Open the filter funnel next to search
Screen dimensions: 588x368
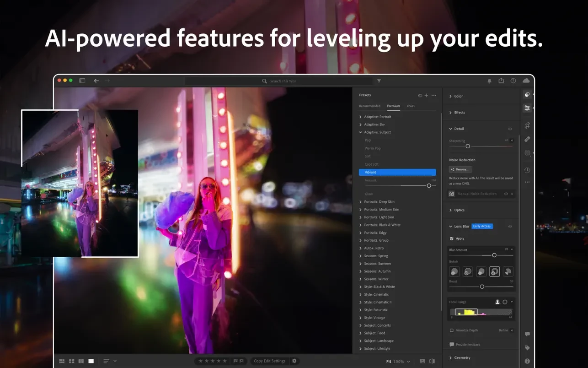click(x=379, y=81)
